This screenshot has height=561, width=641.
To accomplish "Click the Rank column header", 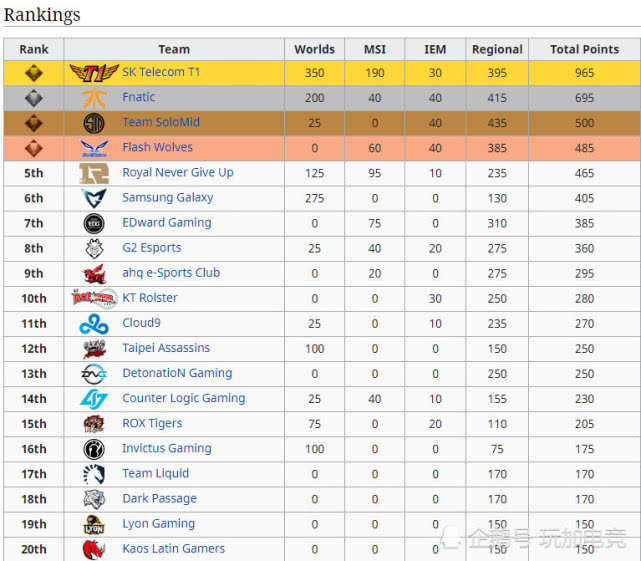I will [x=34, y=49].
